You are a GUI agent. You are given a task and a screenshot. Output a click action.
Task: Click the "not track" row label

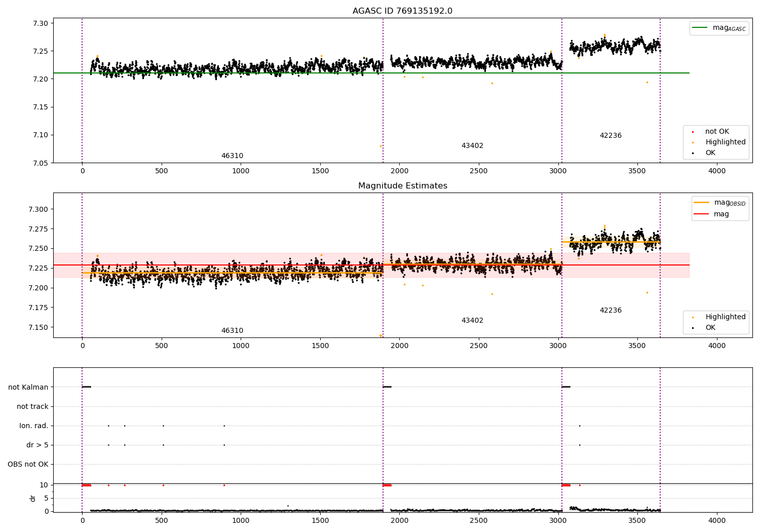point(32,407)
